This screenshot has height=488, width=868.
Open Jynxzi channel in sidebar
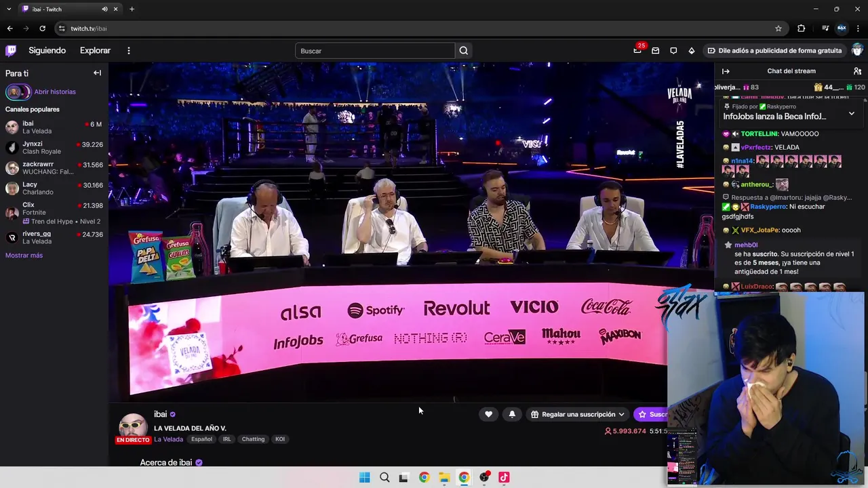coord(54,148)
